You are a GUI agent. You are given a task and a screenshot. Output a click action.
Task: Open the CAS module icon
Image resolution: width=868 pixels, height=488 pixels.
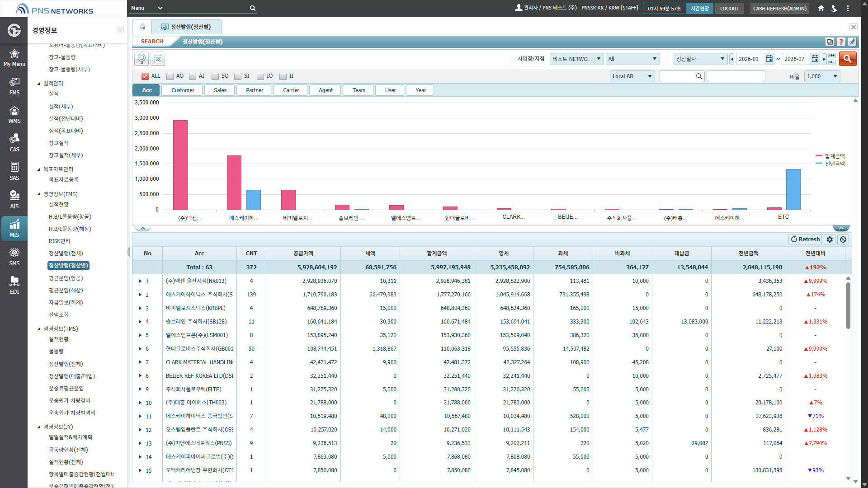(x=14, y=143)
